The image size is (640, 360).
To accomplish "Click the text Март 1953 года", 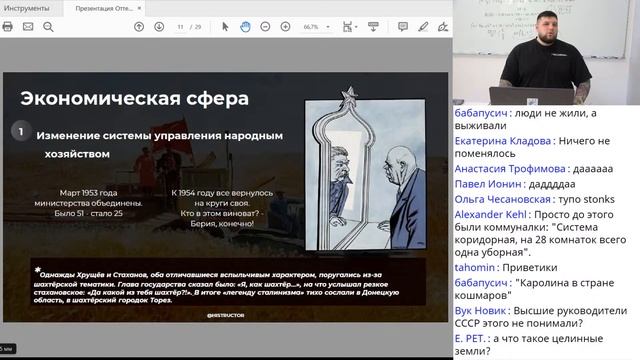I will pos(88,193).
